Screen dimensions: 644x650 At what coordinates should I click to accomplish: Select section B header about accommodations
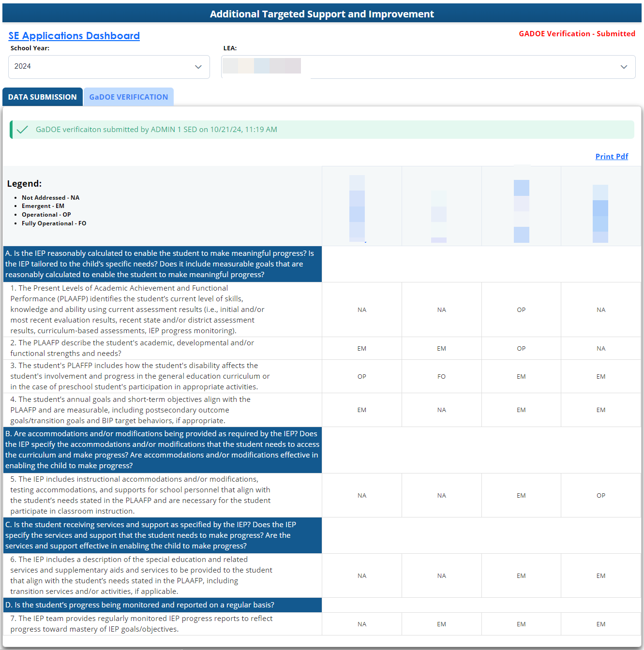point(162,450)
